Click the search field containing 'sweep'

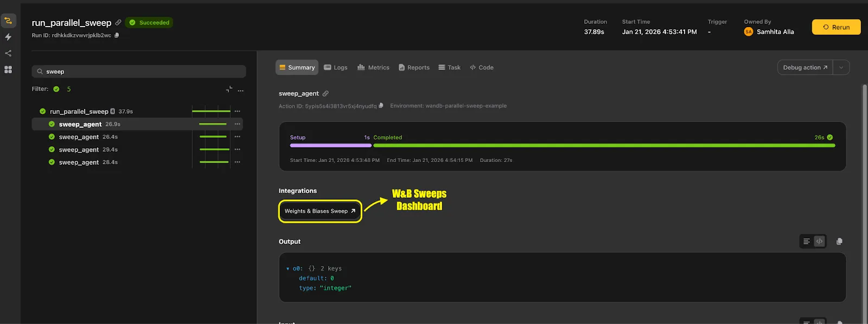pyautogui.click(x=139, y=72)
